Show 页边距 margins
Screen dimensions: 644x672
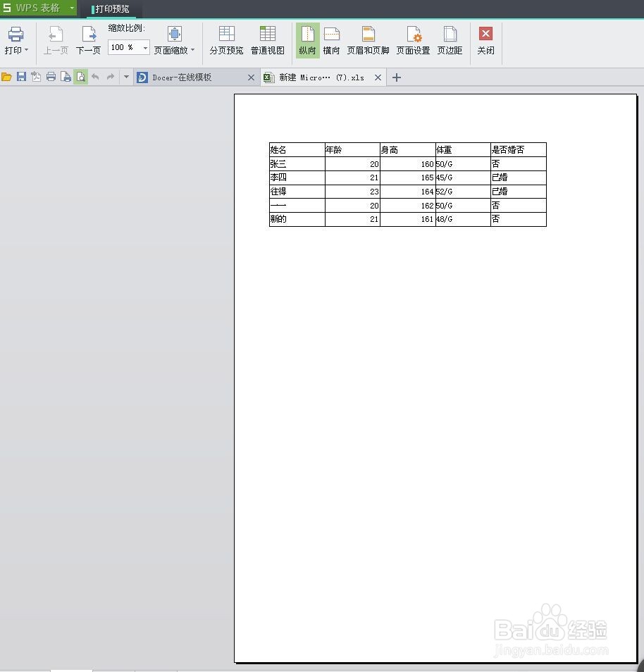[x=450, y=41]
